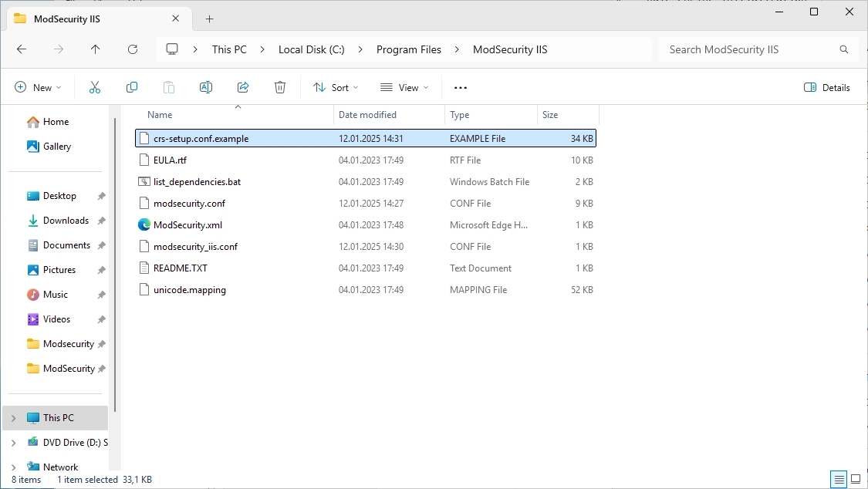Image resolution: width=868 pixels, height=489 pixels.
Task: Navigate back with the back arrow
Action: pos(22,49)
